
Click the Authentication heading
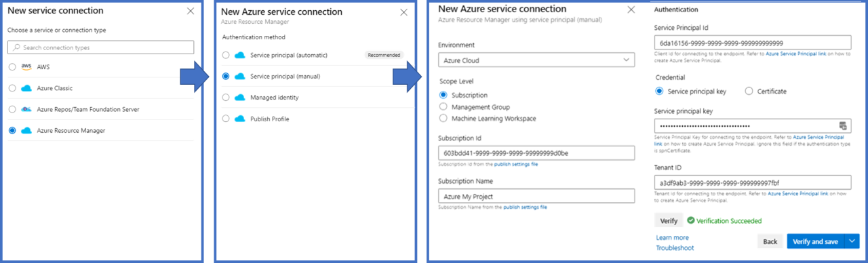click(676, 9)
